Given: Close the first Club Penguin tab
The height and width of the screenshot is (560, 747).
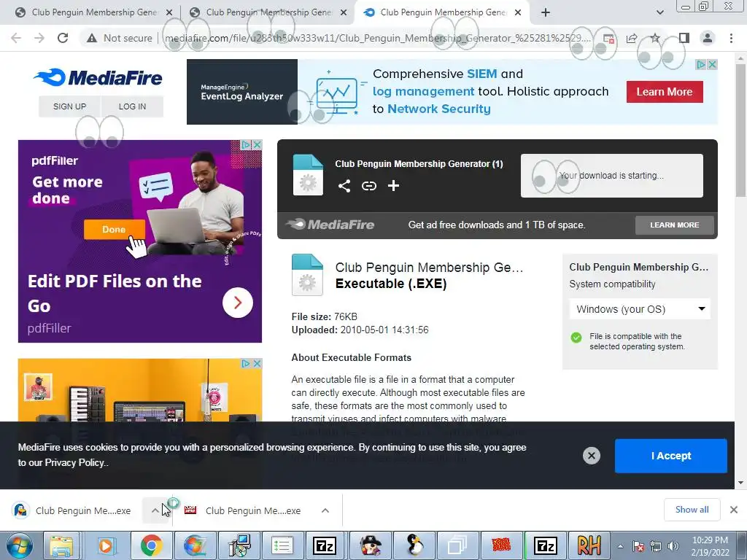Looking at the screenshot, I should pos(169,13).
